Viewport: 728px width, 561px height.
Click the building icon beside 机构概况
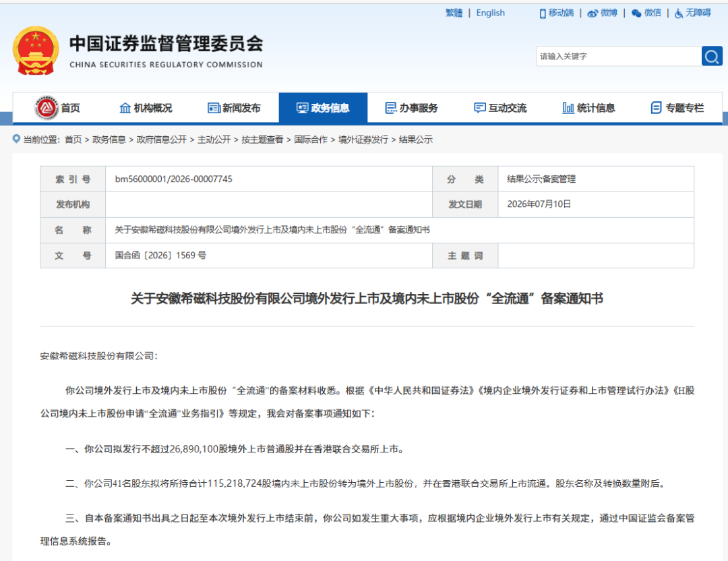click(x=125, y=108)
